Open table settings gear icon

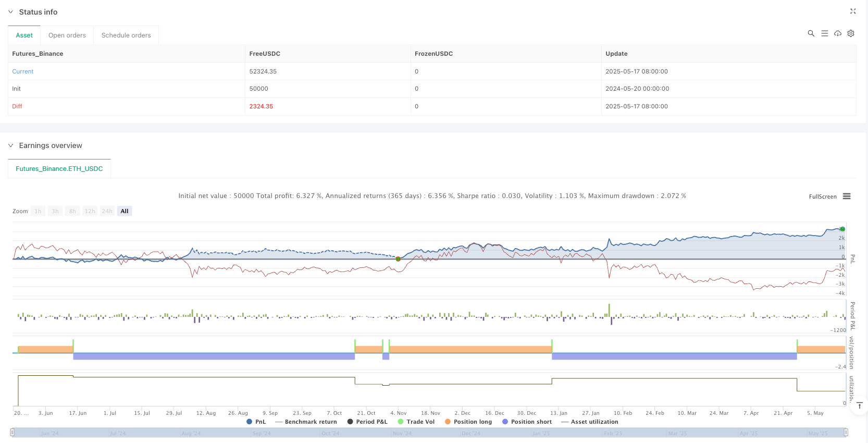click(x=851, y=33)
